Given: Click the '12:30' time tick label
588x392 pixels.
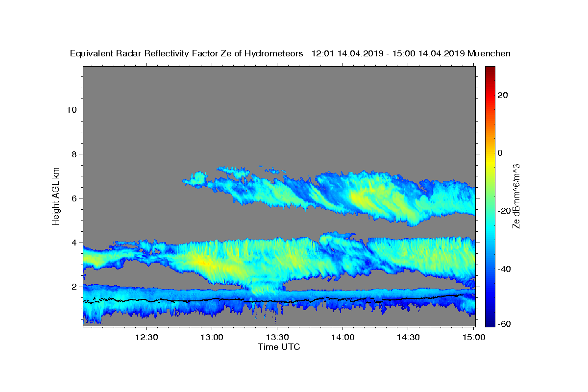Looking at the screenshot, I should (147, 338).
